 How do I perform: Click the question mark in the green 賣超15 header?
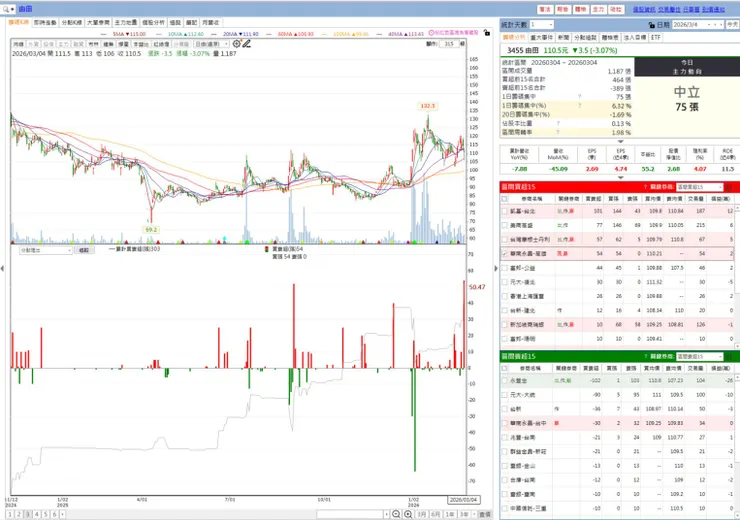[x=645, y=356]
